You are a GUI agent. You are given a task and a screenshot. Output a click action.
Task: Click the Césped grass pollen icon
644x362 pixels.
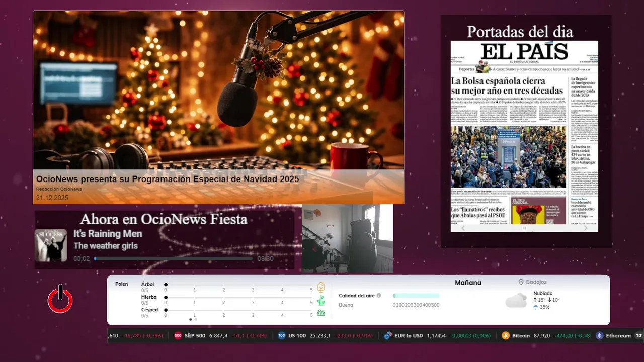click(321, 313)
